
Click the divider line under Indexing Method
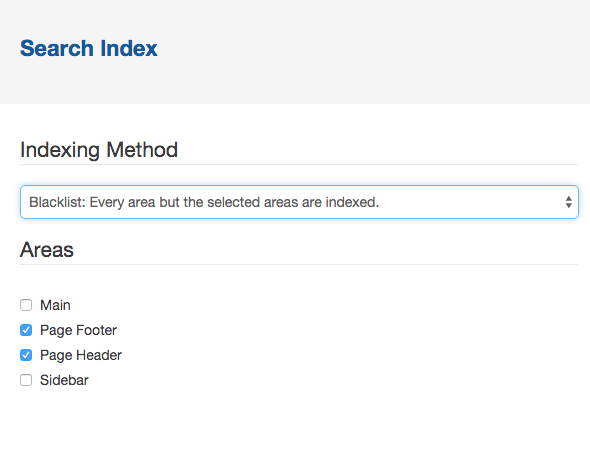pyautogui.click(x=299, y=164)
